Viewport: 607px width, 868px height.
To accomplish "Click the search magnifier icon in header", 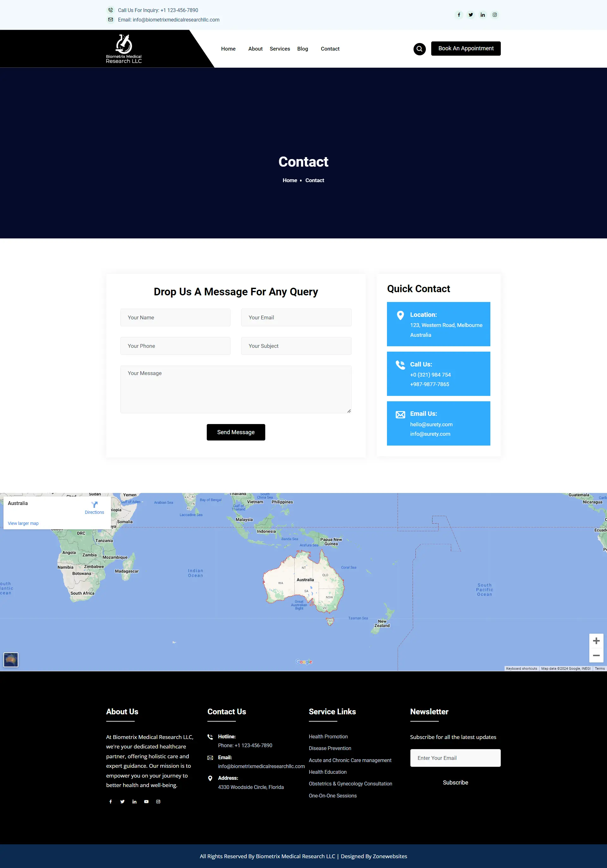I will click(419, 49).
